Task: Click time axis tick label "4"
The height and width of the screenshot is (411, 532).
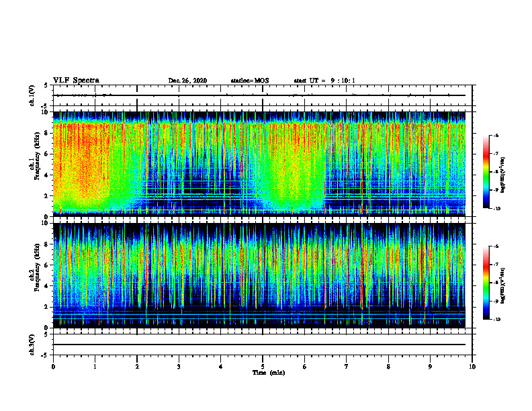Action: pos(221,367)
